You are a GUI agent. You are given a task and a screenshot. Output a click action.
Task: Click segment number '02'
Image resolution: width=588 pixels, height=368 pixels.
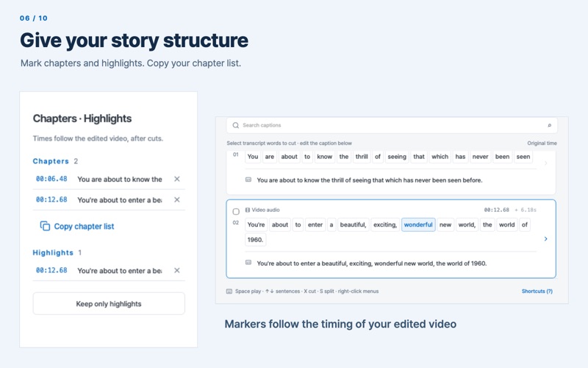[235, 223]
